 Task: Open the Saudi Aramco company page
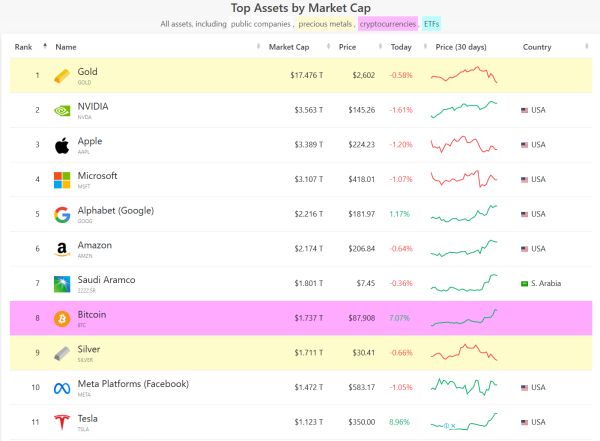[x=106, y=280]
